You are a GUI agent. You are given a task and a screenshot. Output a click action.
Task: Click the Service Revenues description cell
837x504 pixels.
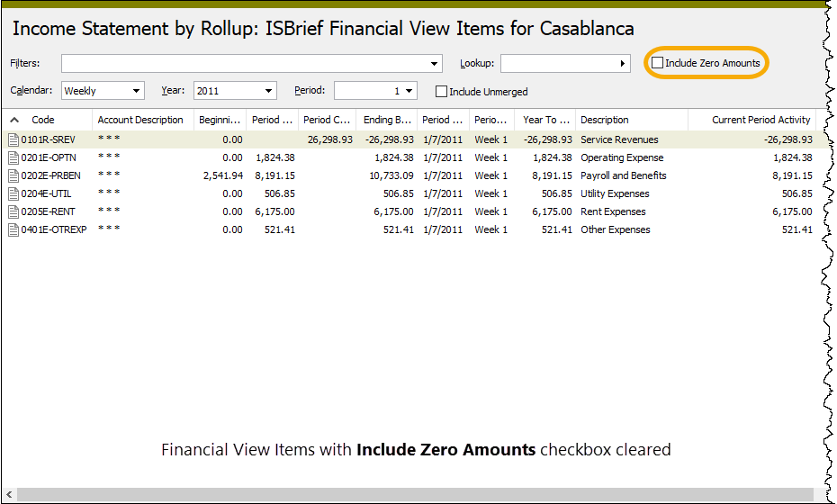(x=619, y=139)
